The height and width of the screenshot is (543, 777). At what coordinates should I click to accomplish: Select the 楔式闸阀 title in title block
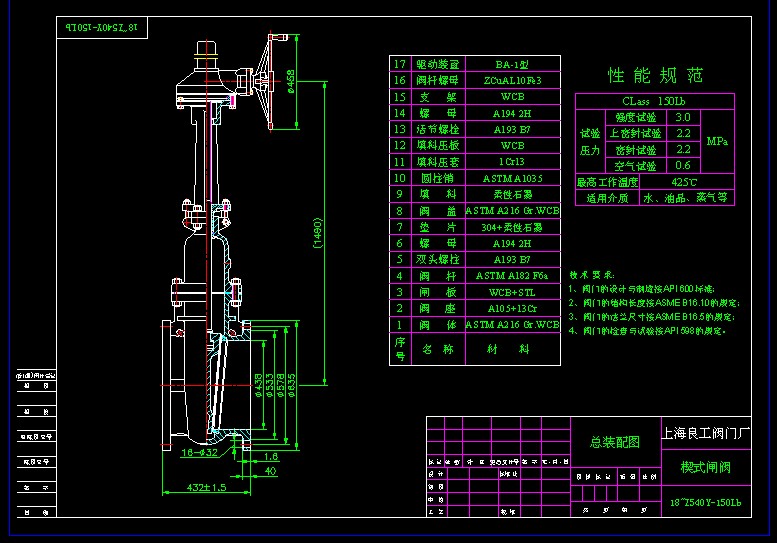point(705,467)
